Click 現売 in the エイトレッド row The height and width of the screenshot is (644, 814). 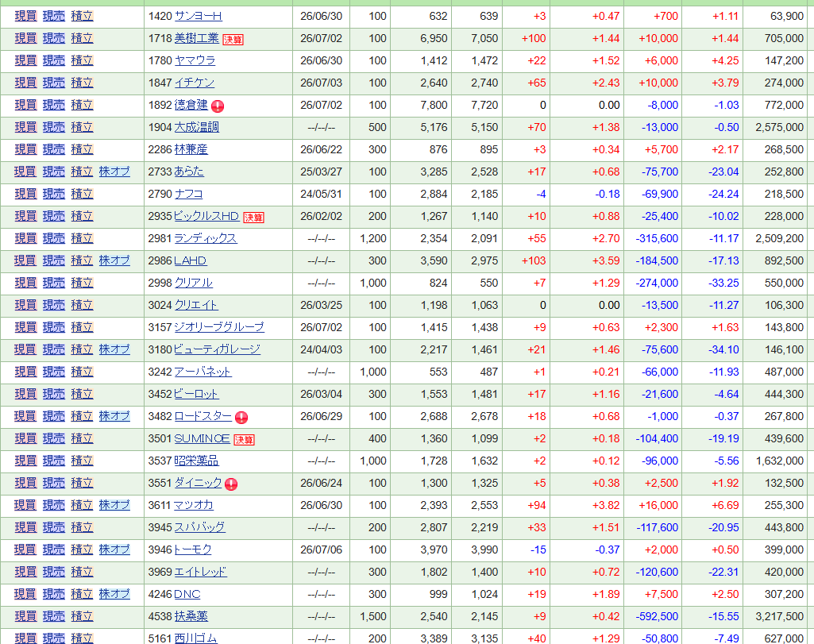coord(53,573)
